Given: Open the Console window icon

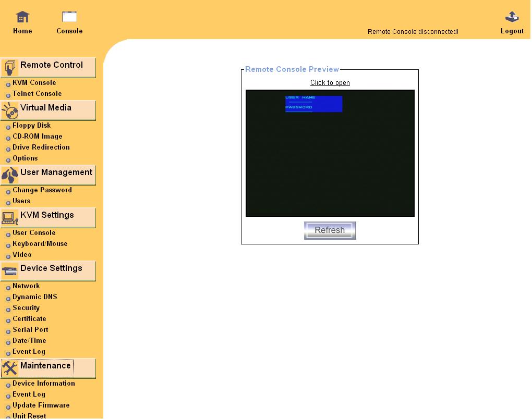Looking at the screenshot, I should (x=69, y=17).
